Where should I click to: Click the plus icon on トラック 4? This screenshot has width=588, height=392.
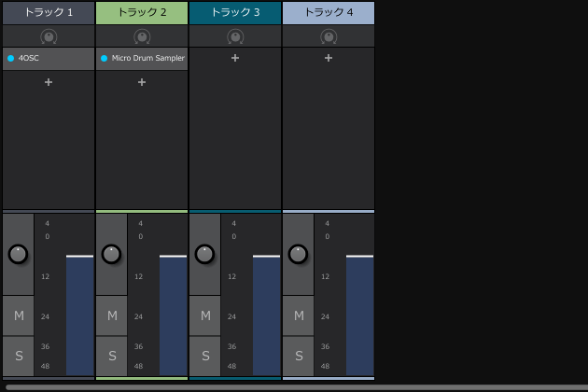click(x=329, y=58)
